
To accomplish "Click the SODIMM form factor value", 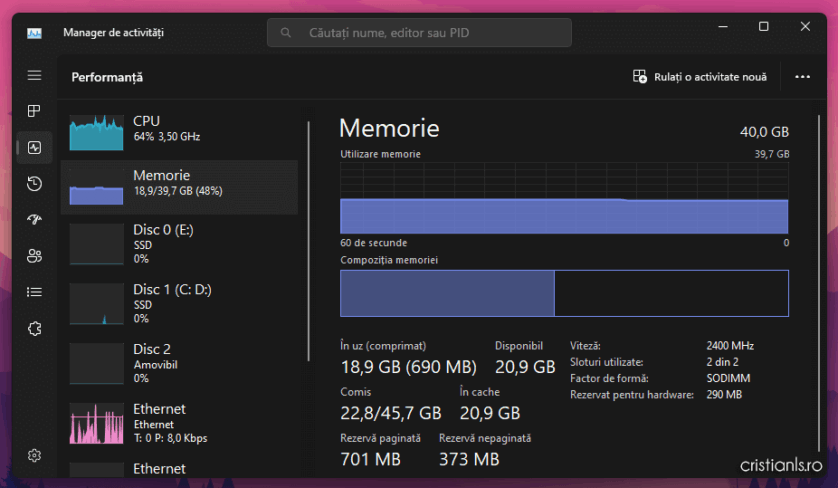I will point(728,378).
